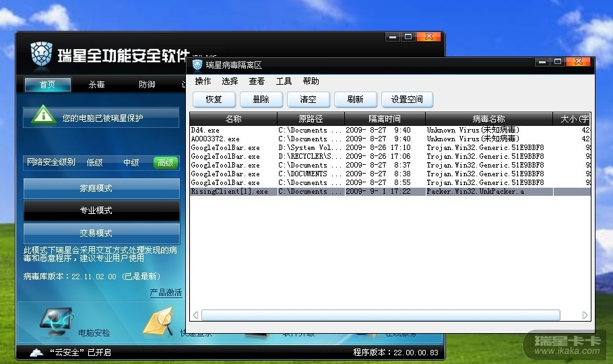Select the Dd4.exe row
This screenshot has width=613, height=364.
390,130
